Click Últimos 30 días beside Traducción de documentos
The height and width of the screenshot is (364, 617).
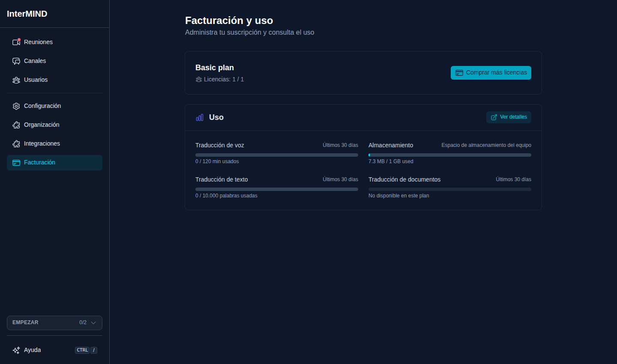(513, 179)
